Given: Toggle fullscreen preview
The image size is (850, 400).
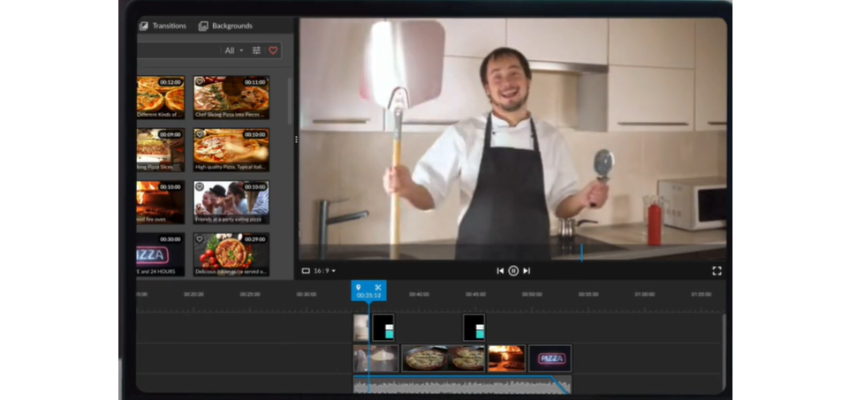Looking at the screenshot, I should pyautogui.click(x=717, y=271).
